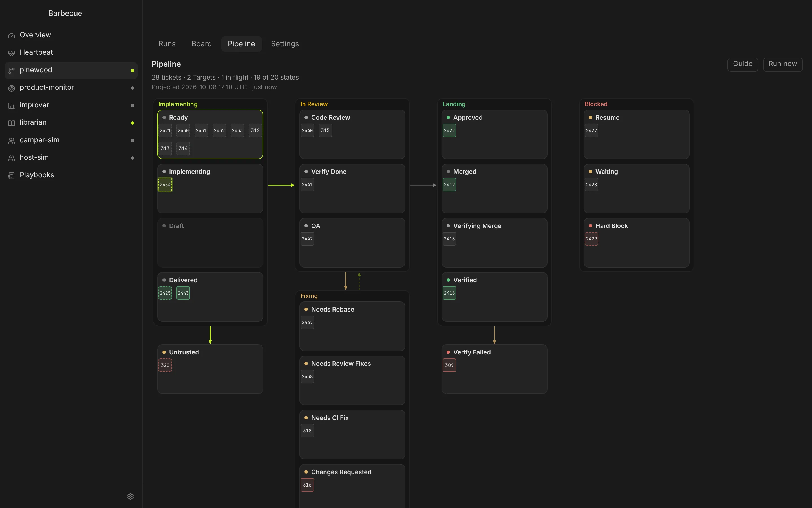Open ticket 2416 under Verified
The width and height of the screenshot is (812, 508).
(449, 293)
